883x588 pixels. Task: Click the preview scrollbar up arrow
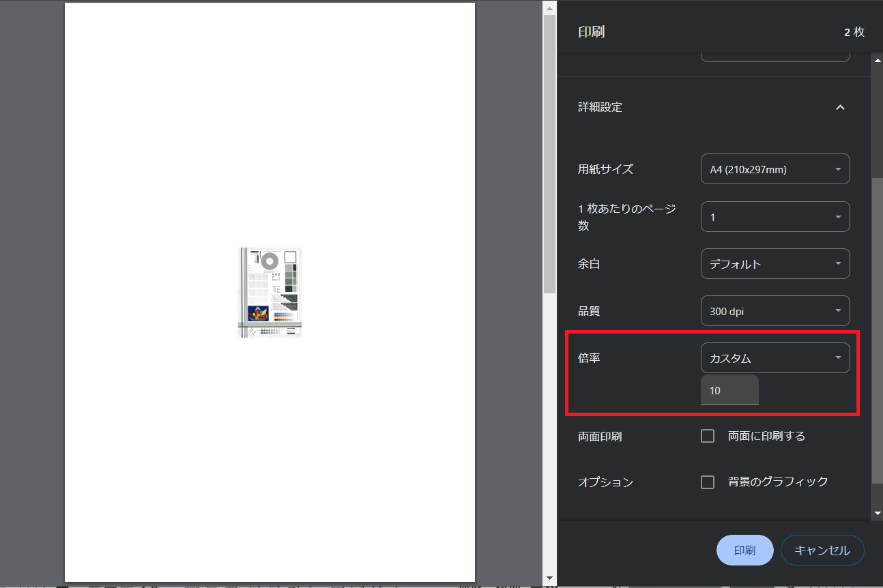click(549, 7)
